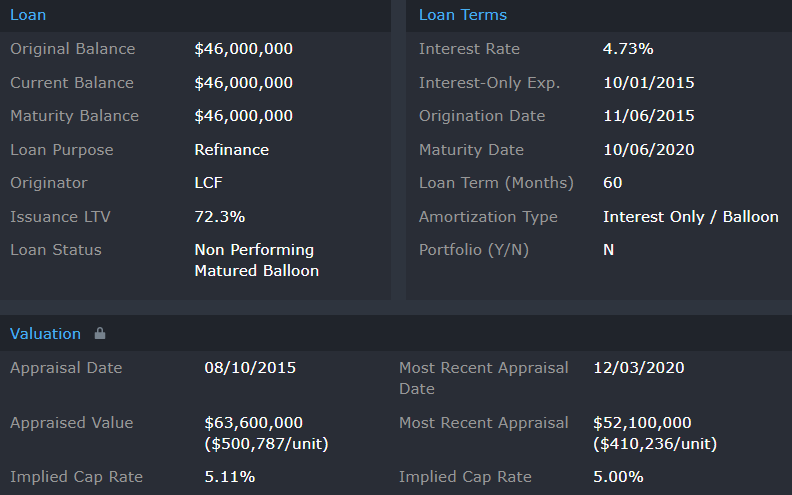This screenshot has height=495, width=792.
Task: Click the Issuance LTV 72.3% value
Action: [x=219, y=217]
